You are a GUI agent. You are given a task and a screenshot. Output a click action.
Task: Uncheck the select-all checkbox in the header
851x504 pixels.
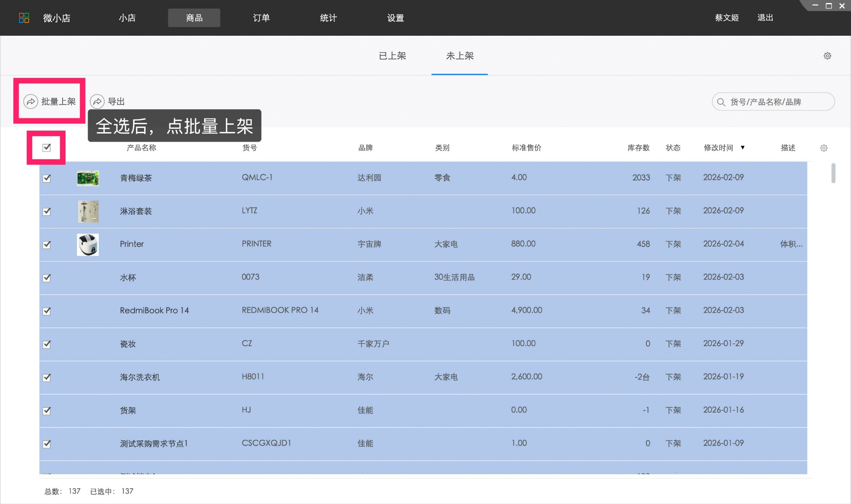(47, 148)
